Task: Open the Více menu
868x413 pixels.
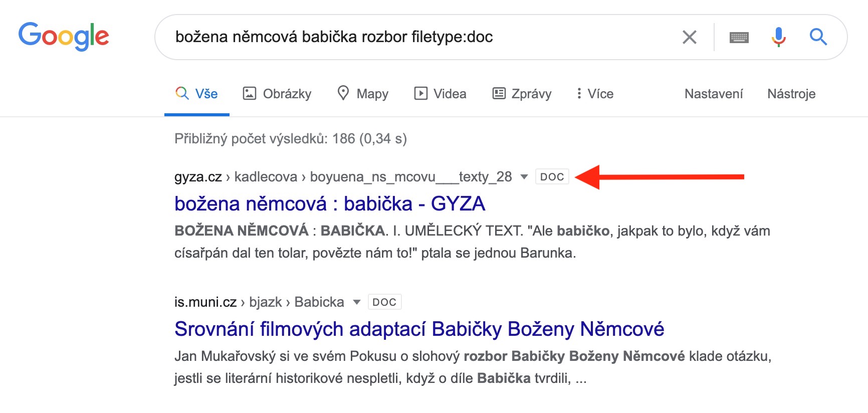Action: click(600, 94)
